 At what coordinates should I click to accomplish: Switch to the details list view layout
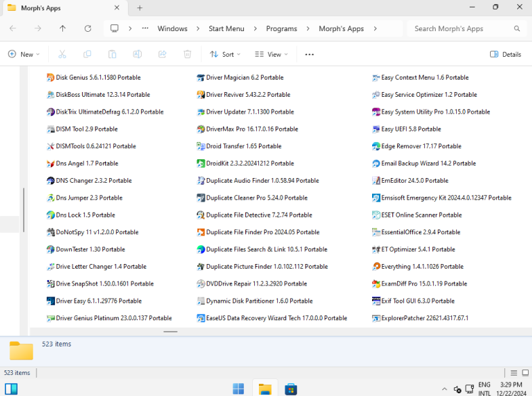(x=514, y=372)
